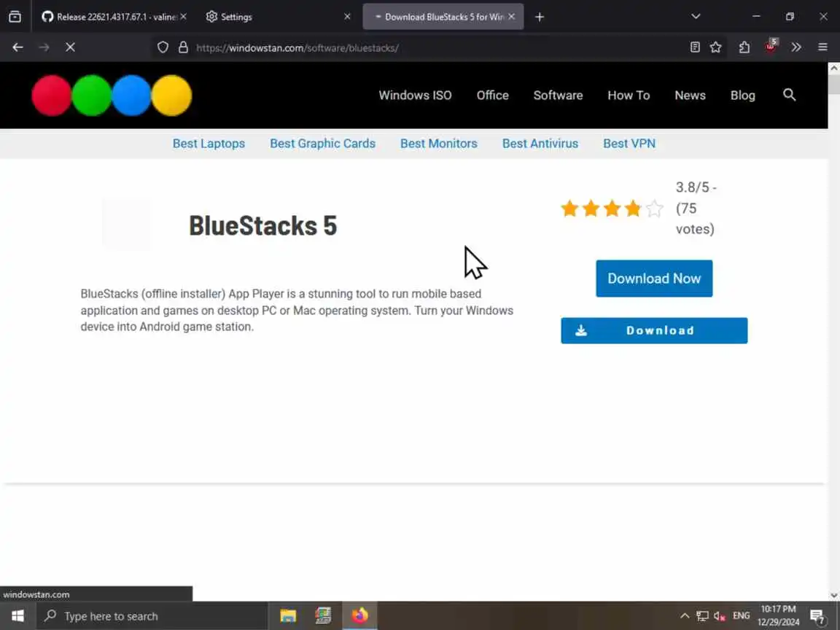Show hidden system tray icons chevron
840x630 pixels.
coord(685,616)
